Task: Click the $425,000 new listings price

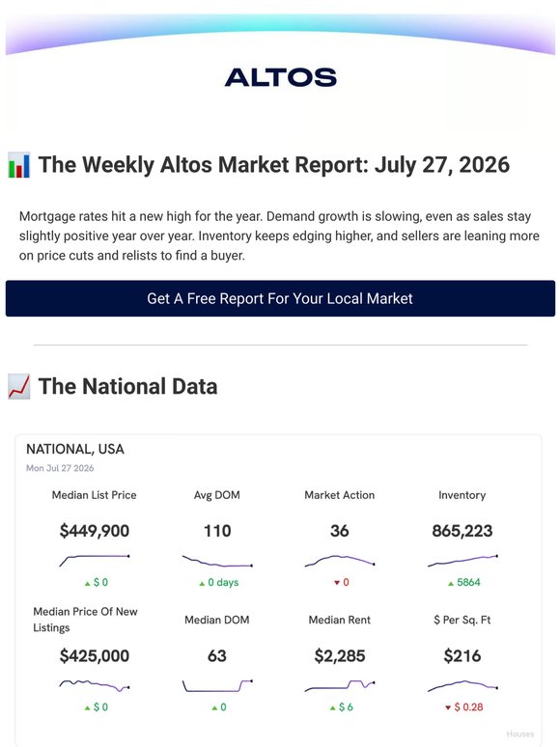Action: (x=95, y=656)
